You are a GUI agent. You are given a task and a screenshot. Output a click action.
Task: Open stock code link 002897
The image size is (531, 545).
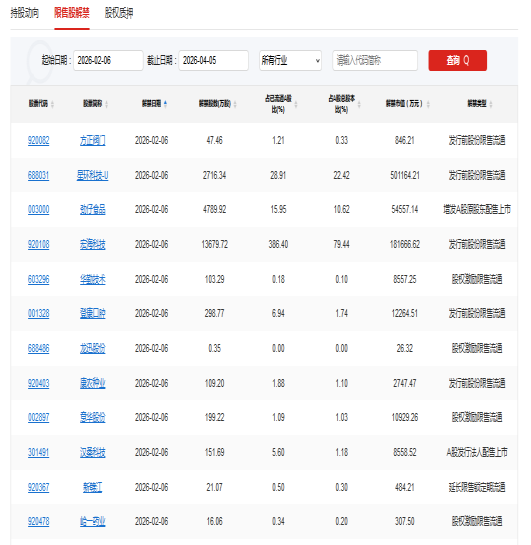tap(39, 417)
